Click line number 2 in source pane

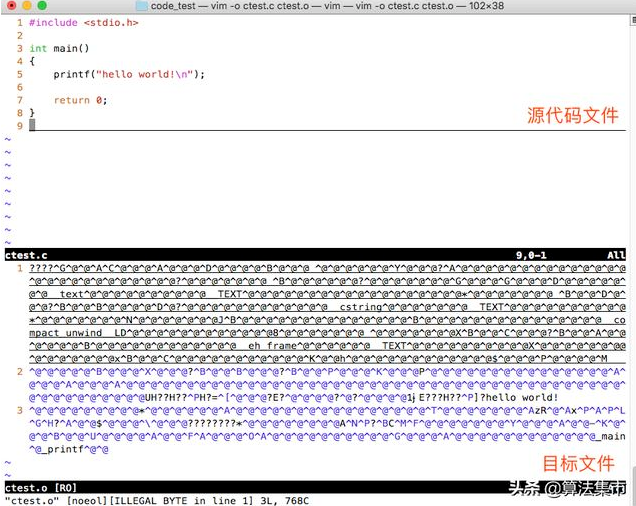(x=20, y=36)
